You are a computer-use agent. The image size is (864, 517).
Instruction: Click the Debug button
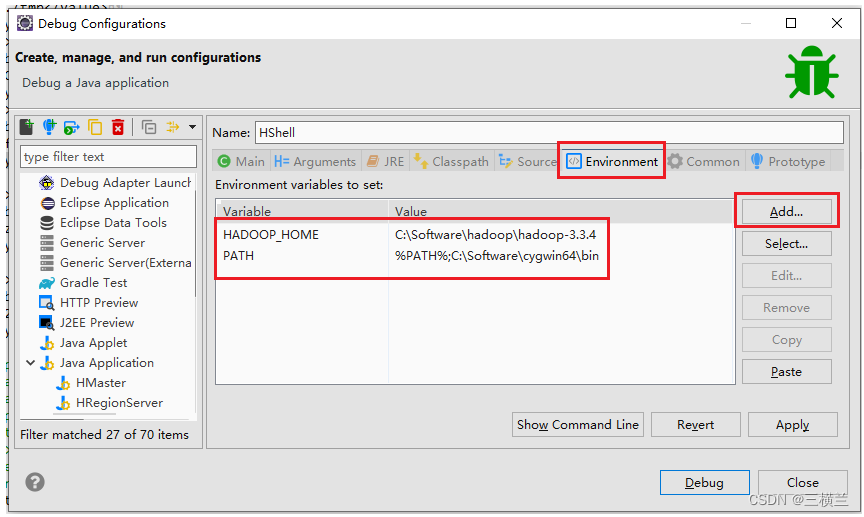(x=704, y=483)
